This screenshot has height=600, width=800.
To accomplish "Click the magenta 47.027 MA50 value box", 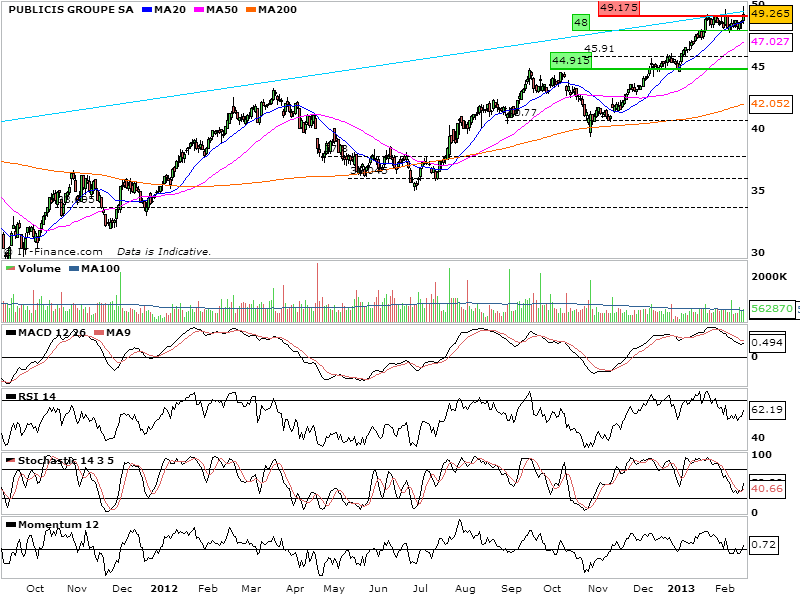I will [770, 42].
